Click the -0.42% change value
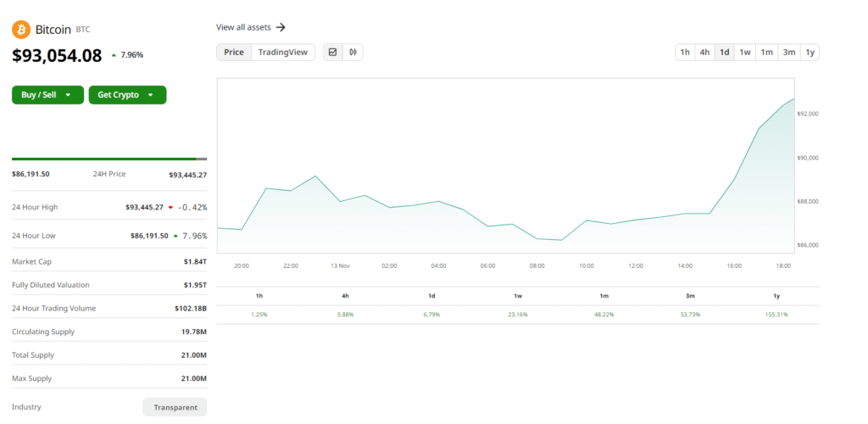 192,208
